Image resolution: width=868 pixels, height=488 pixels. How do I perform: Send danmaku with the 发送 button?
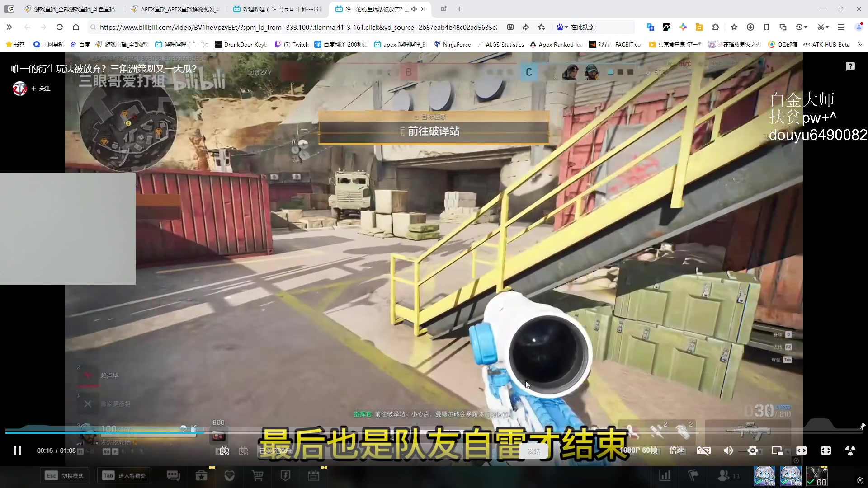coord(534,451)
